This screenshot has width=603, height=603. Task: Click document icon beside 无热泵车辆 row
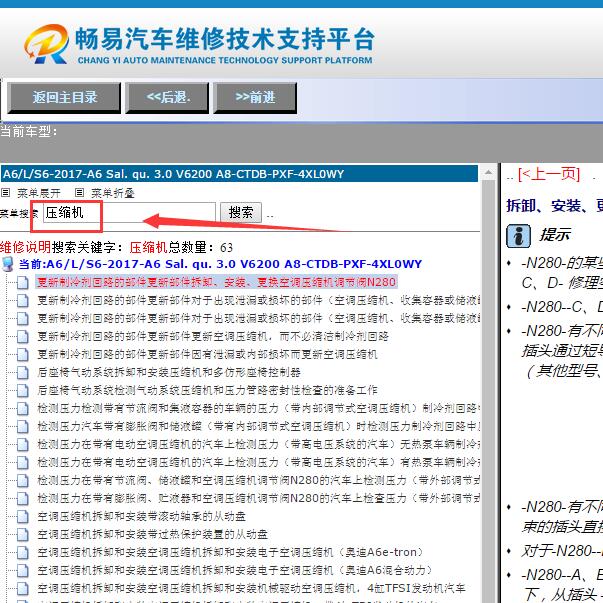point(23,444)
